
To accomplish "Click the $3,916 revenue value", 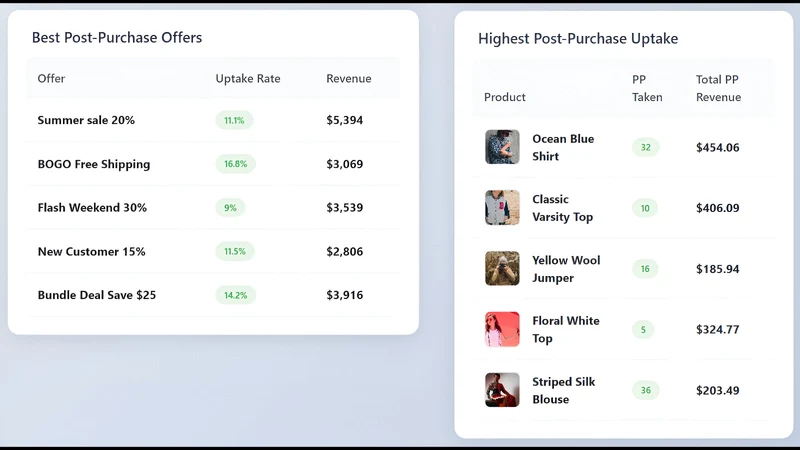I will coord(345,295).
